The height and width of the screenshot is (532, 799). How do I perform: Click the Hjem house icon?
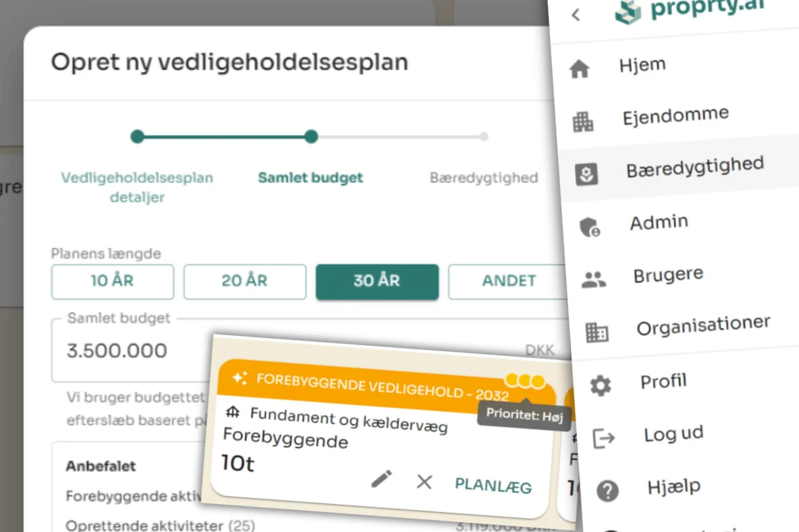pos(579,68)
